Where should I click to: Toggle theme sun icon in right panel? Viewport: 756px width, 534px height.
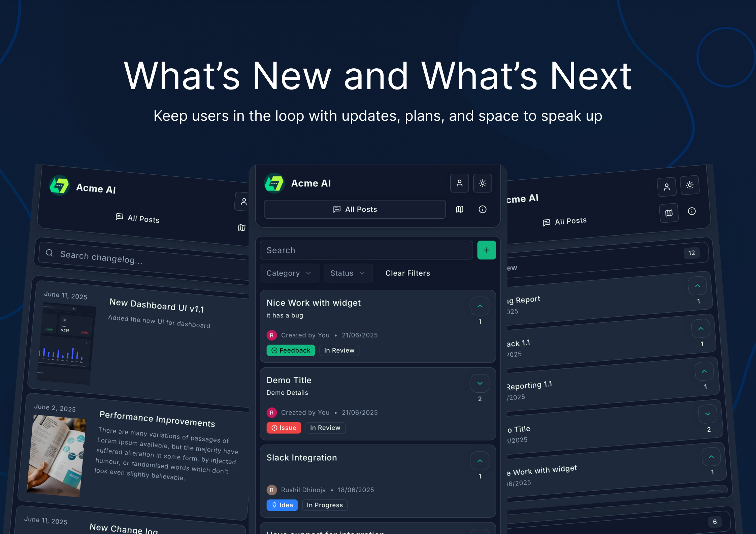689,185
